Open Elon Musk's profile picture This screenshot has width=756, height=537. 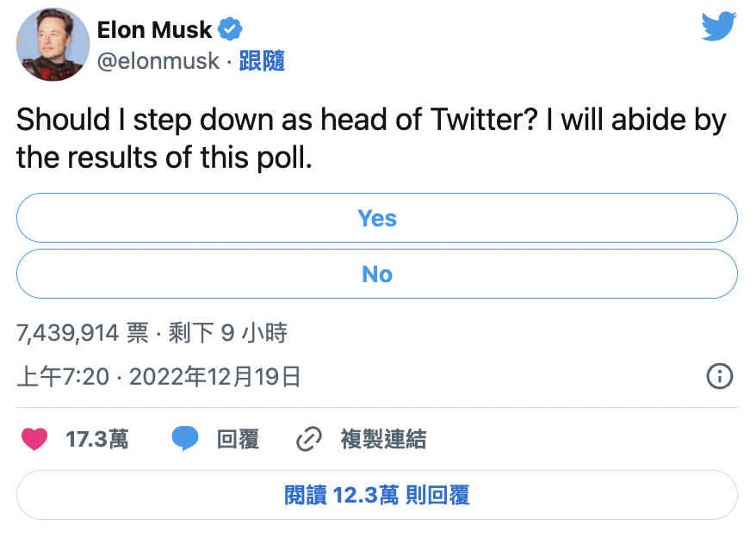tap(53, 45)
